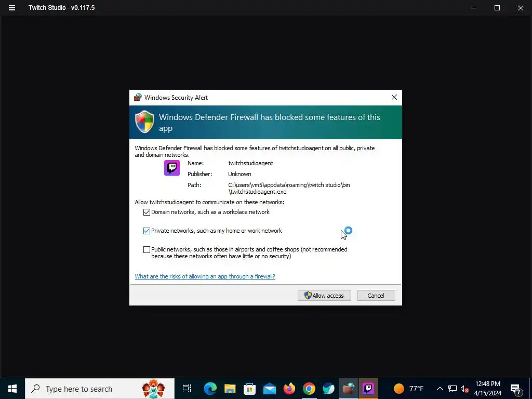Open Mail app from taskbar
532x399 pixels.
270,389
